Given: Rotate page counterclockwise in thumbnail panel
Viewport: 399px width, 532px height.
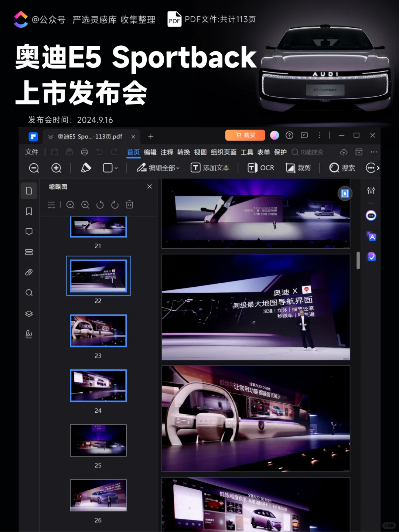Looking at the screenshot, I should (100, 205).
